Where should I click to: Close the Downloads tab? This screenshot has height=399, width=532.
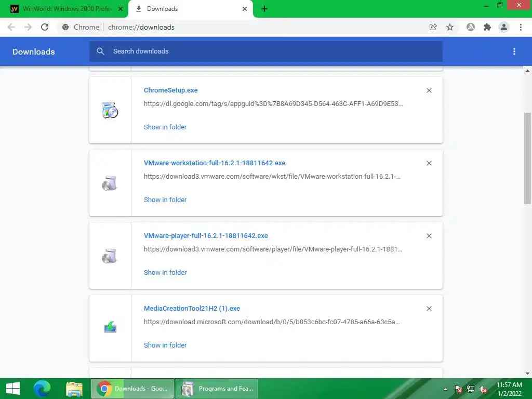pyautogui.click(x=245, y=9)
